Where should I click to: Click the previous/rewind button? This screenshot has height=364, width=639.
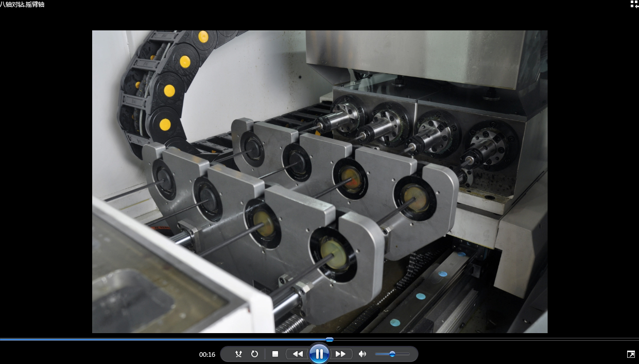click(x=297, y=354)
